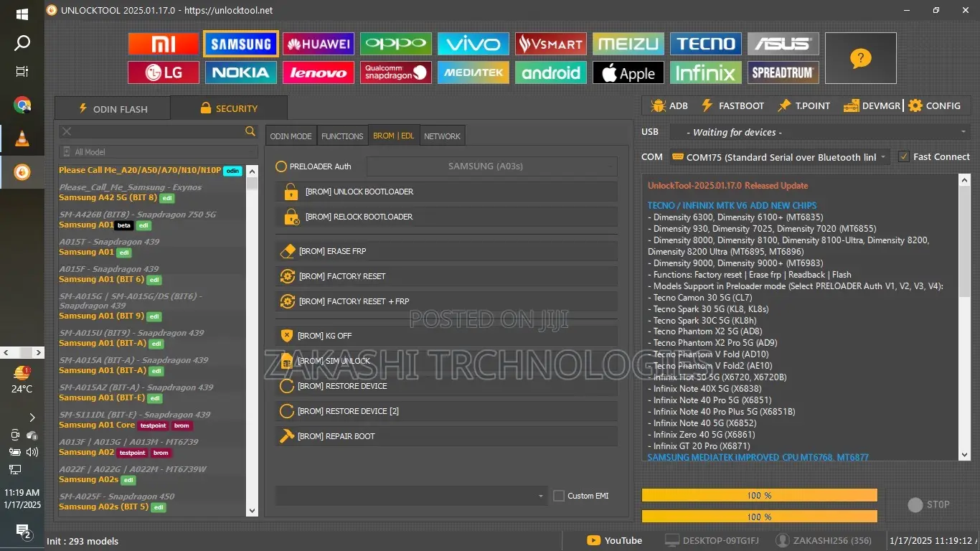Open the T.POINT toolbar button
The height and width of the screenshot is (551, 980).
[804, 105]
